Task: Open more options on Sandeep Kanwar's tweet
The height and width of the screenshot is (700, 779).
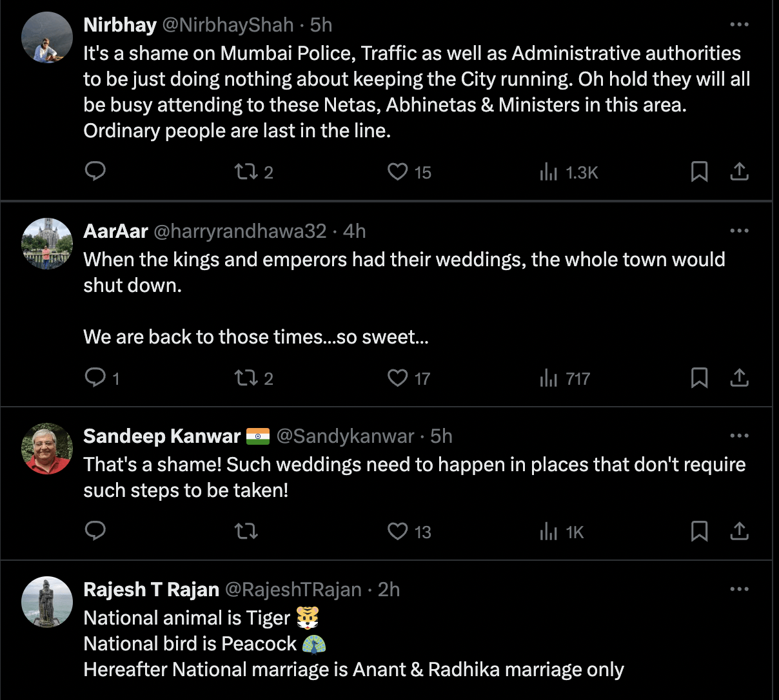Action: click(x=739, y=436)
